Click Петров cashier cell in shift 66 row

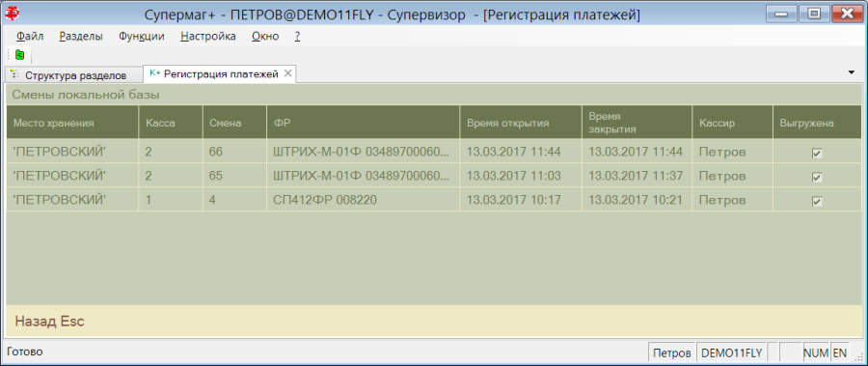click(733, 152)
